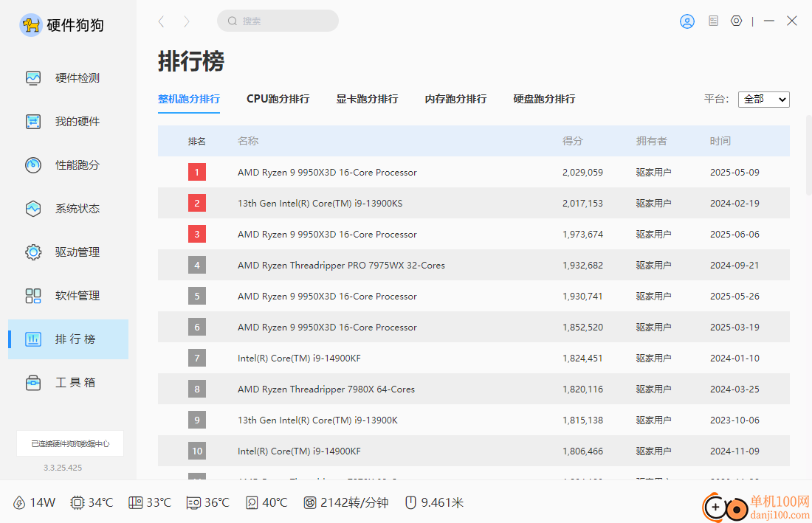This screenshot has height=523, width=812.
Task: Click the list menu icon in title bar
Action: tap(714, 21)
